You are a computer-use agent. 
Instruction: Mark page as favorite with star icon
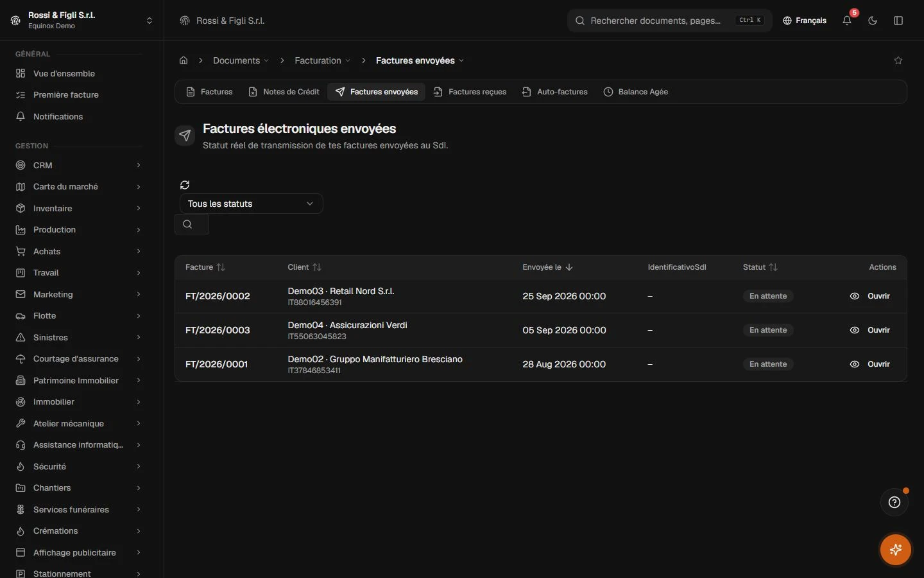click(x=898, y=60)
